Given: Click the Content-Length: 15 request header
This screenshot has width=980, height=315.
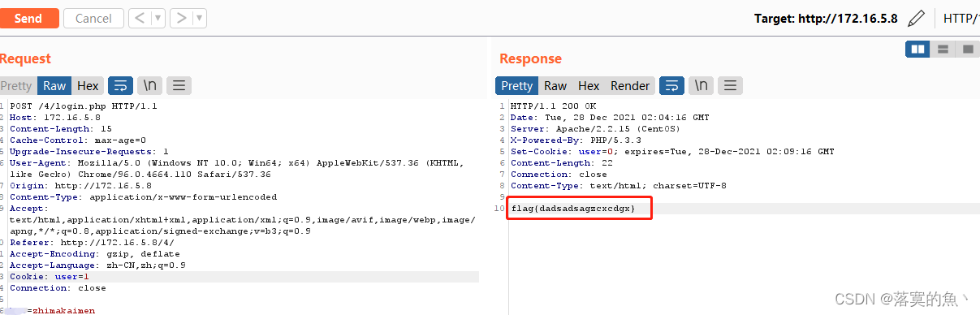Looking at the screenshot, I should [x=61, y=129].
